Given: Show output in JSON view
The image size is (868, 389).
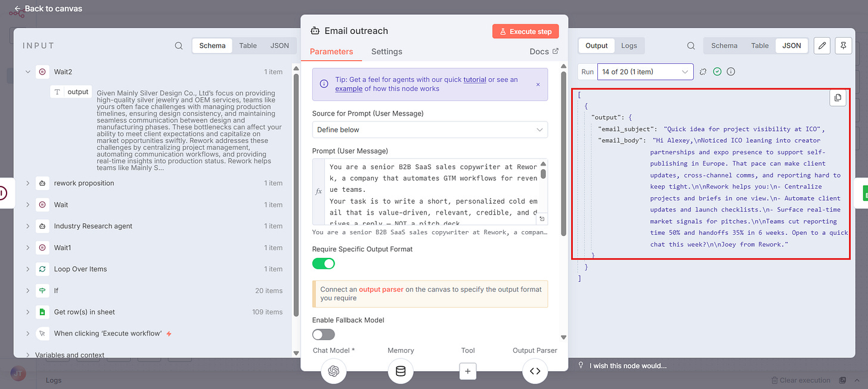Looking at the screenshot, I should [792, 45].
